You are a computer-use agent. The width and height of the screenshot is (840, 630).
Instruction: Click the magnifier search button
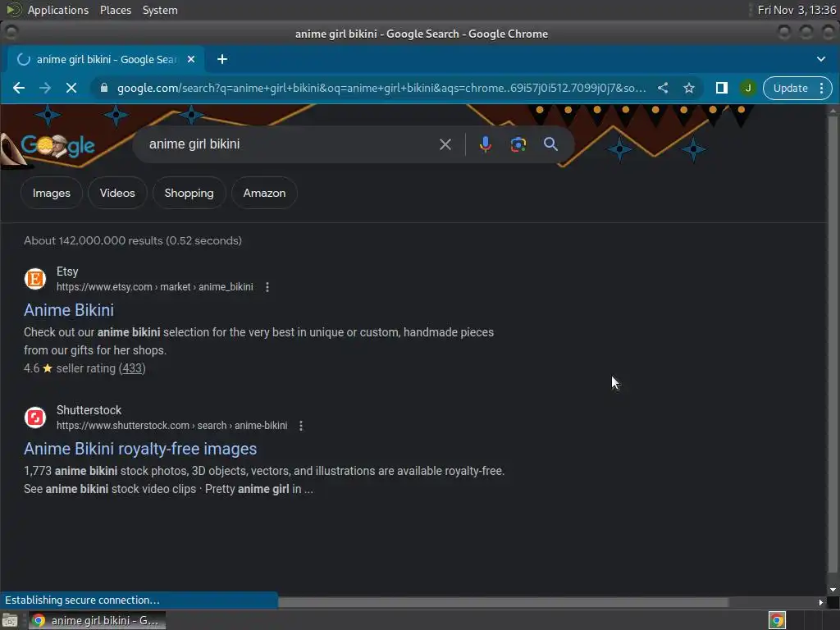[550, 144]
